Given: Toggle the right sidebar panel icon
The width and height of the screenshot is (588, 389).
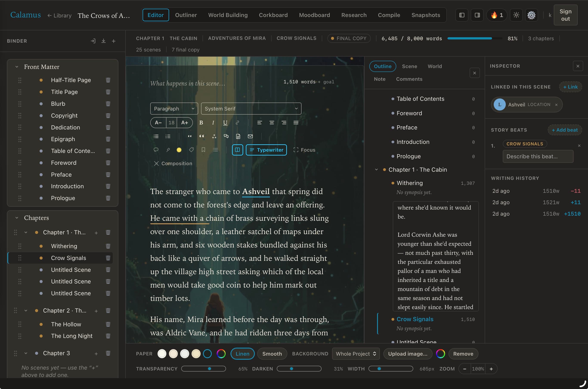Looking at the screenshot, I should click(477, 15).
